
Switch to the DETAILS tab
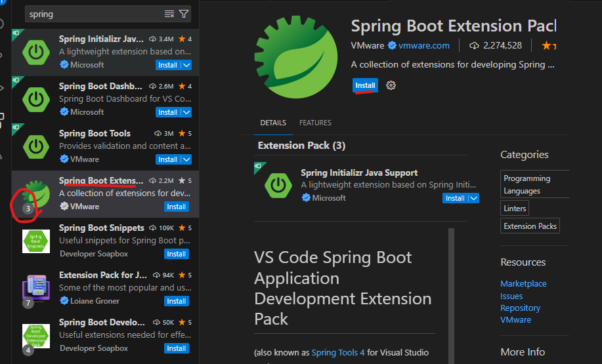[x=273, y=123]
